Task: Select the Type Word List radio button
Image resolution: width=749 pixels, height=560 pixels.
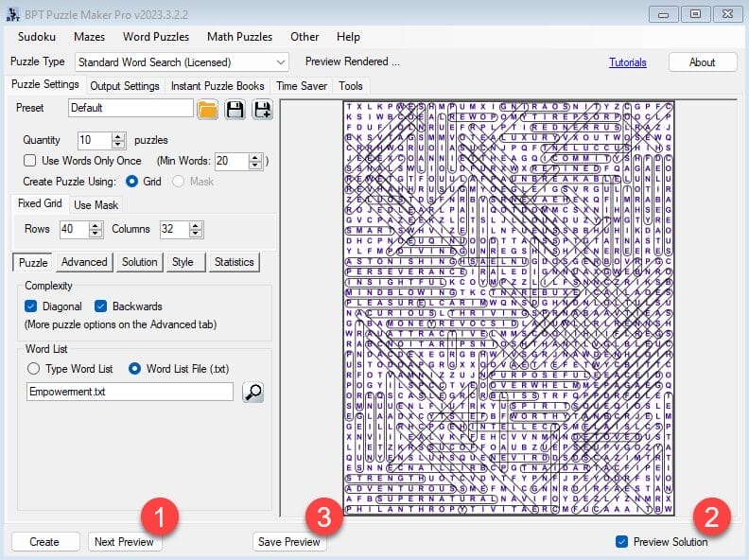Action: click(34, 369)
